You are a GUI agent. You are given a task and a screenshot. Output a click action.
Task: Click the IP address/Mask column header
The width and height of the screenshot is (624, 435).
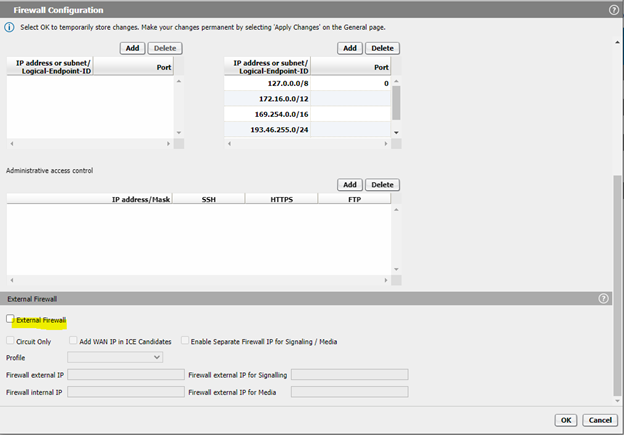(90, 199)
